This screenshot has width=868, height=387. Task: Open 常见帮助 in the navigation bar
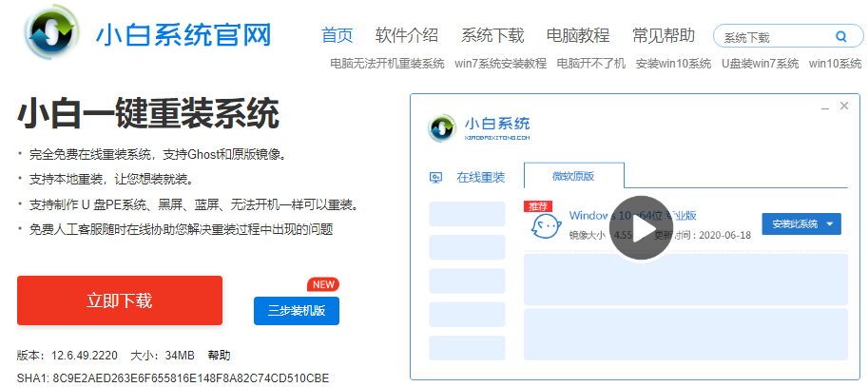click(x=664, y=35)
